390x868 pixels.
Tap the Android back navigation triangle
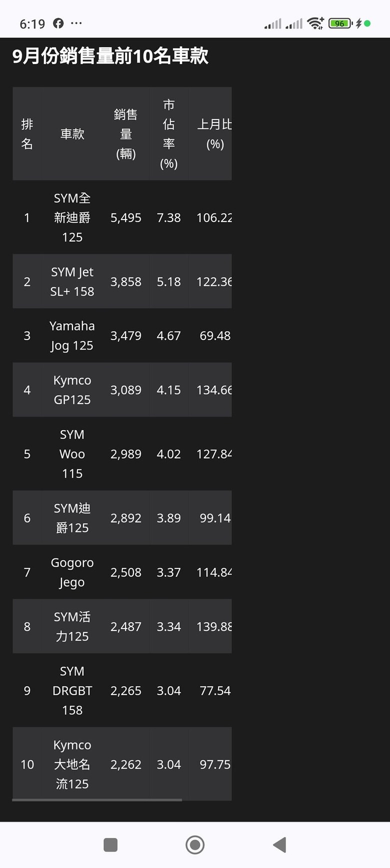[280, 845]
